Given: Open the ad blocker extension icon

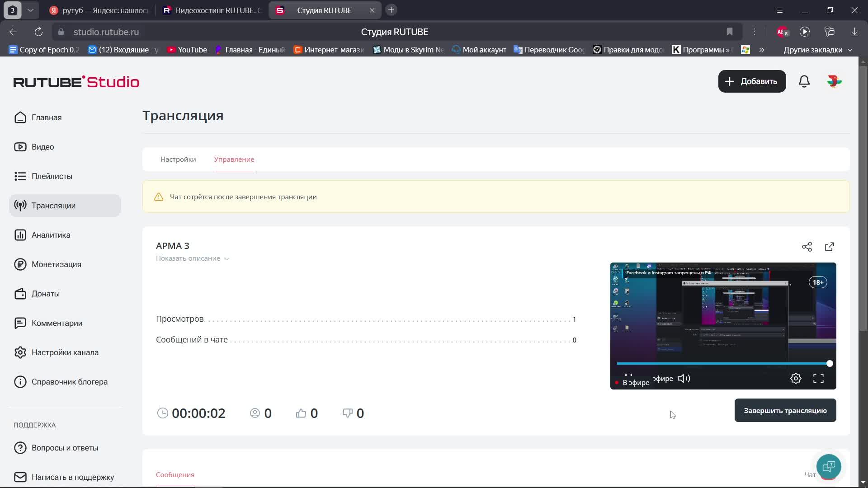Looking at the screenshot, I should (782, 32).
